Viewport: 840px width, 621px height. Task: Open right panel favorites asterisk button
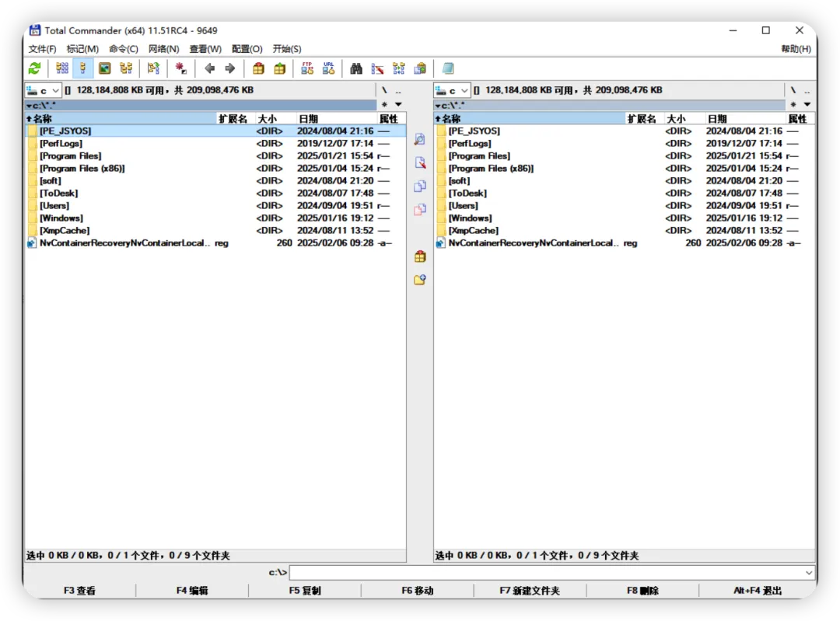point(793,104)
